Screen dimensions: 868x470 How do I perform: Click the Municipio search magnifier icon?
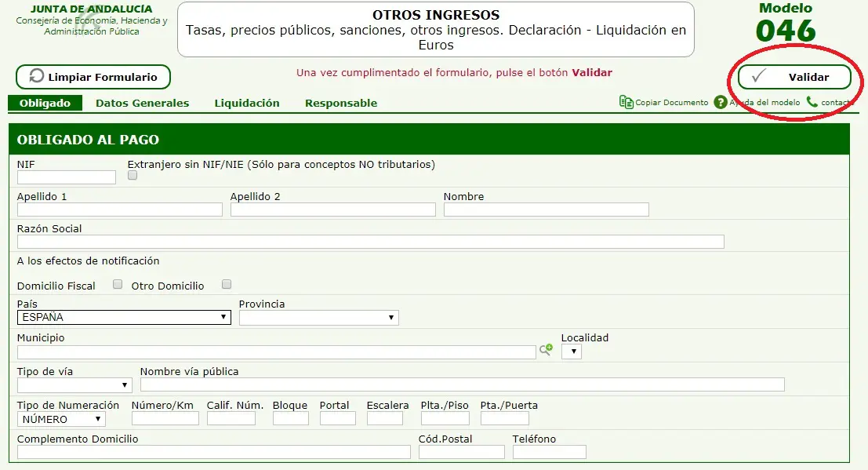click(546, 351)
